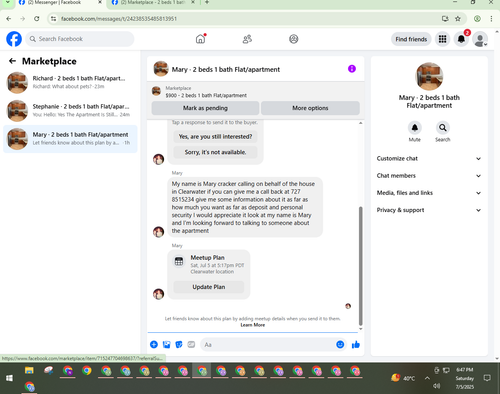Switch to the Marketplace - 2 beds tab

tap(153, 2)
